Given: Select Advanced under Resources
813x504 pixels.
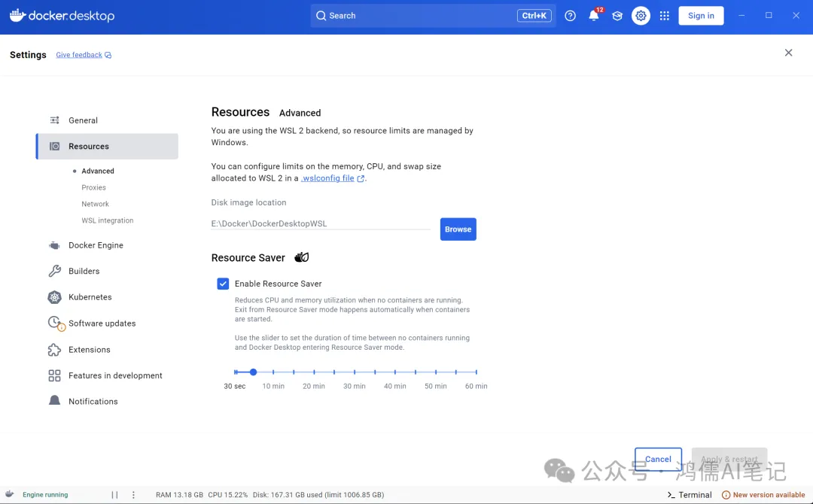Looking at the screenshot, I should (x=97, y=171).
